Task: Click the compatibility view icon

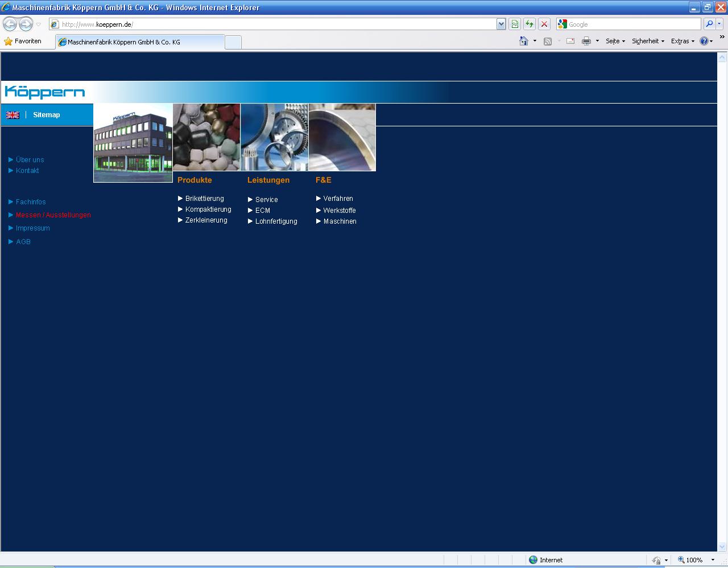Action: tap(515, 24)
